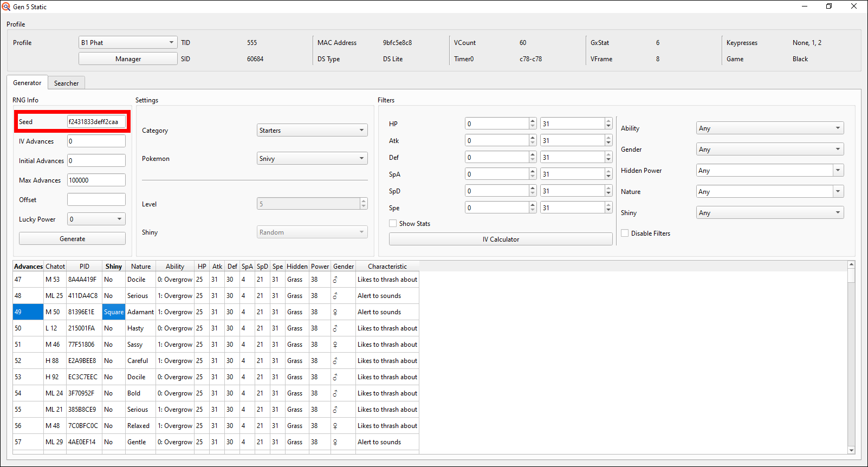Click the Careful nature cell
The height and width of the screenshot is (467, 868).
pyautogui.click(x=141, y=361)
